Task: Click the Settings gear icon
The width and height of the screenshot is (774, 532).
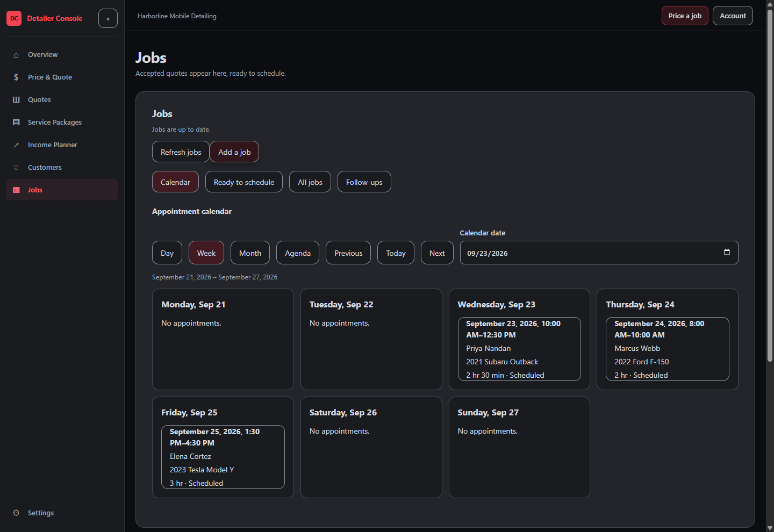Action: pos(16,513)
